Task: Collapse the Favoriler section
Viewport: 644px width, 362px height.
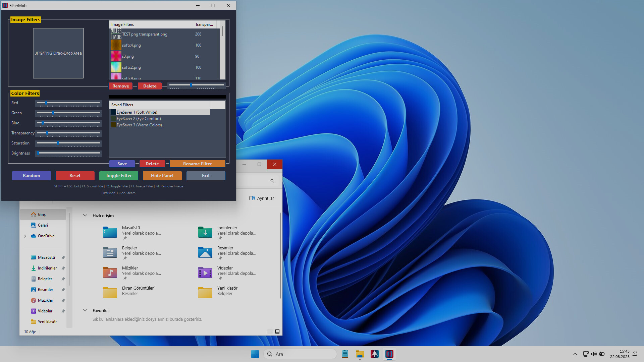Action: click(85, 310)
